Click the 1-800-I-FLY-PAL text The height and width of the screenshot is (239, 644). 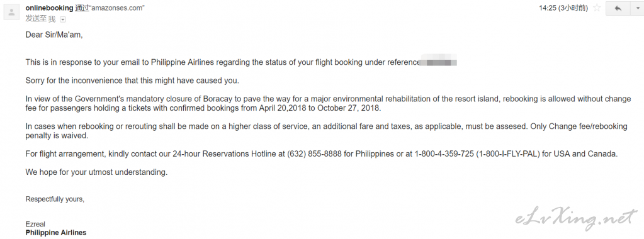[x=507, y=154]
